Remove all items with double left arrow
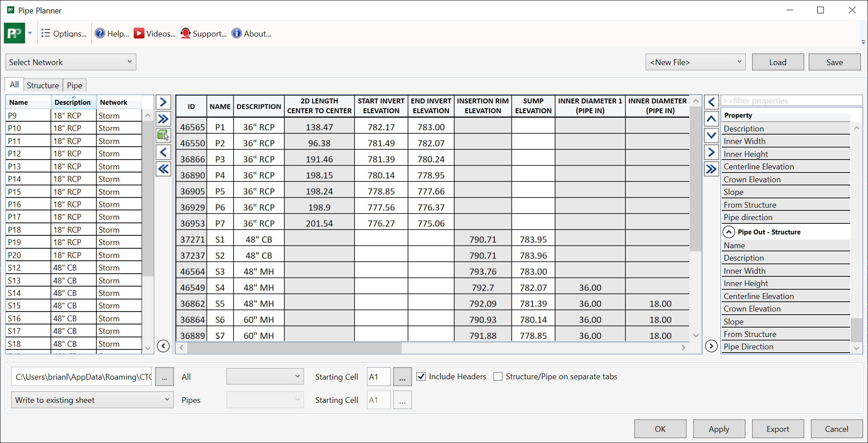Viewport: 868px width, 443px height. (x=164, y=169)
